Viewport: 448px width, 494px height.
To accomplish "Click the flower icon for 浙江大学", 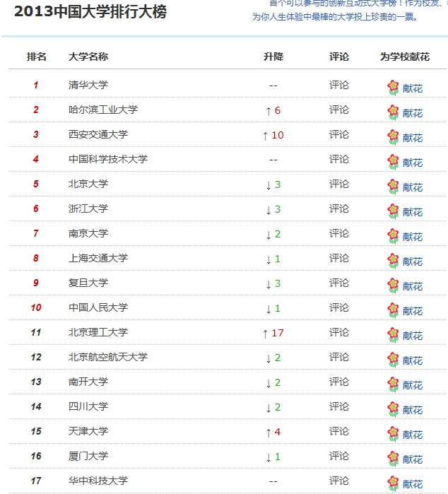I will pyautogui.click(x=393, y=211).
